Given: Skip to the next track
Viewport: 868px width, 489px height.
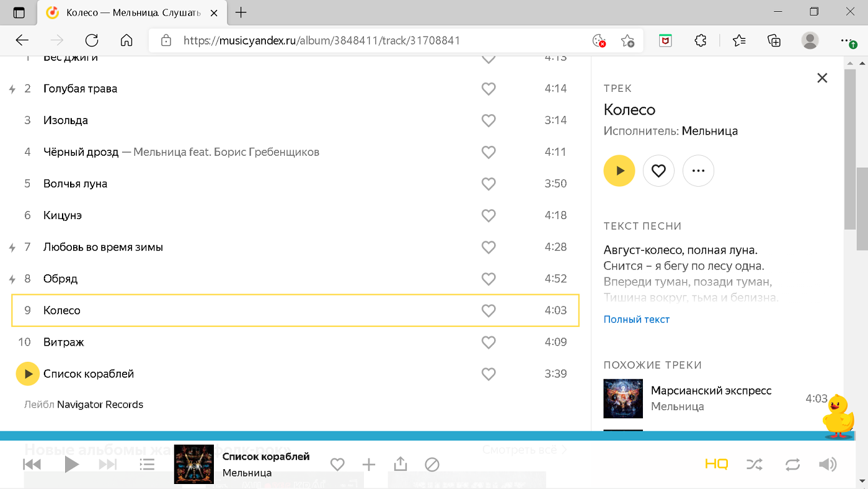Looking at the screenshot, I should 108,464.
